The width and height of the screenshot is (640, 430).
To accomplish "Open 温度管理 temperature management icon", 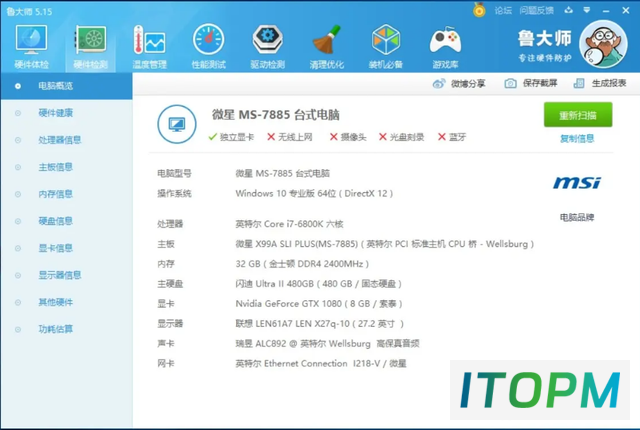I will [x=149, y=47].
